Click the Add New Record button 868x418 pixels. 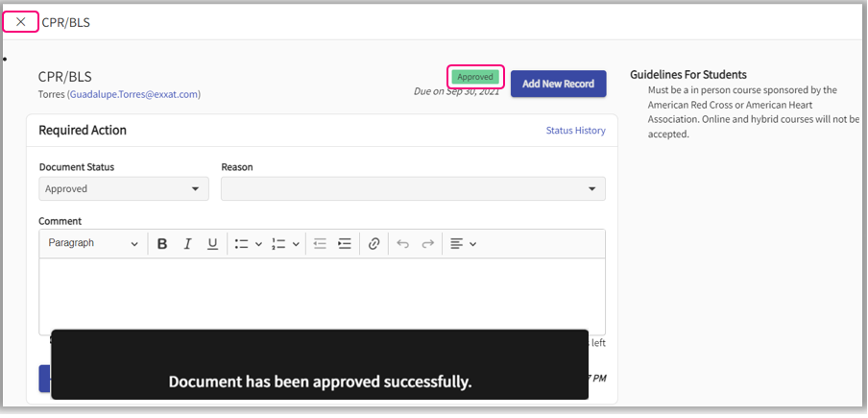pos(558,84)
